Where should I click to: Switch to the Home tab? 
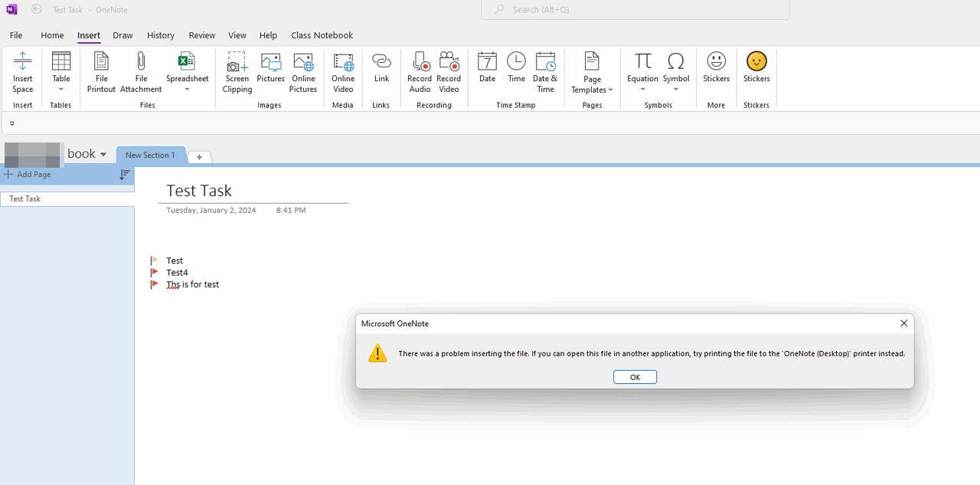(52, 35)
